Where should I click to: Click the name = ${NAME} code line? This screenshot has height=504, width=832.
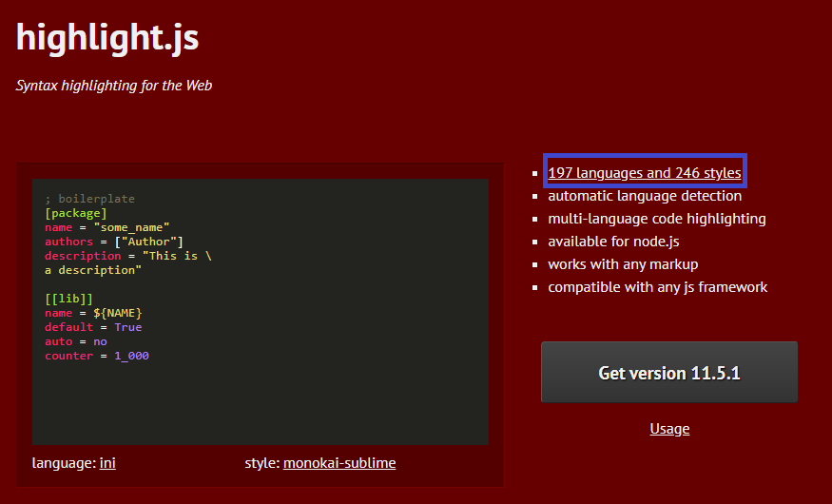pos(93,313)
